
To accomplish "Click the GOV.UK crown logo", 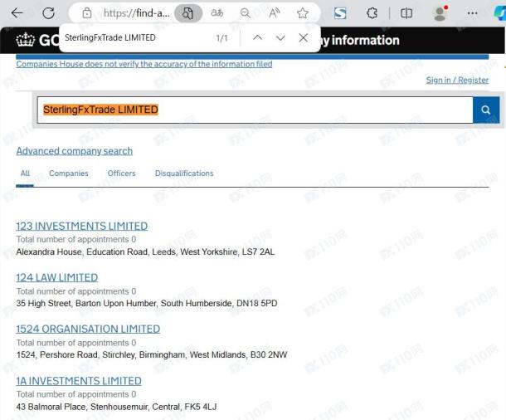I will (x=25, y=40).
